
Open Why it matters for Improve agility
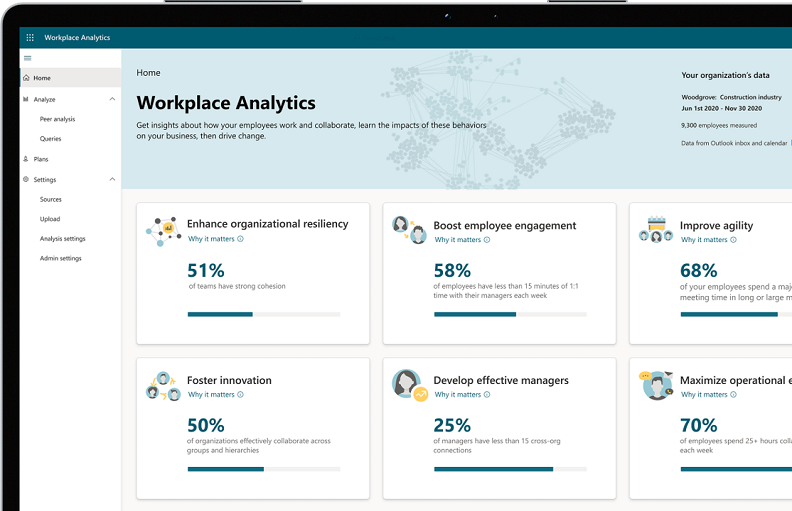[704, 240]
